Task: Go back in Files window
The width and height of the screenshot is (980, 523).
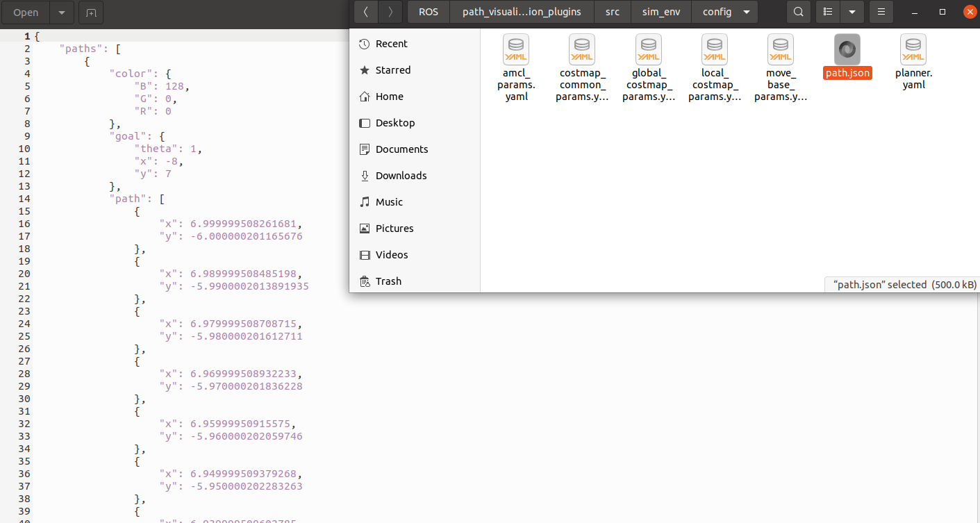Action: coord(366,12)
